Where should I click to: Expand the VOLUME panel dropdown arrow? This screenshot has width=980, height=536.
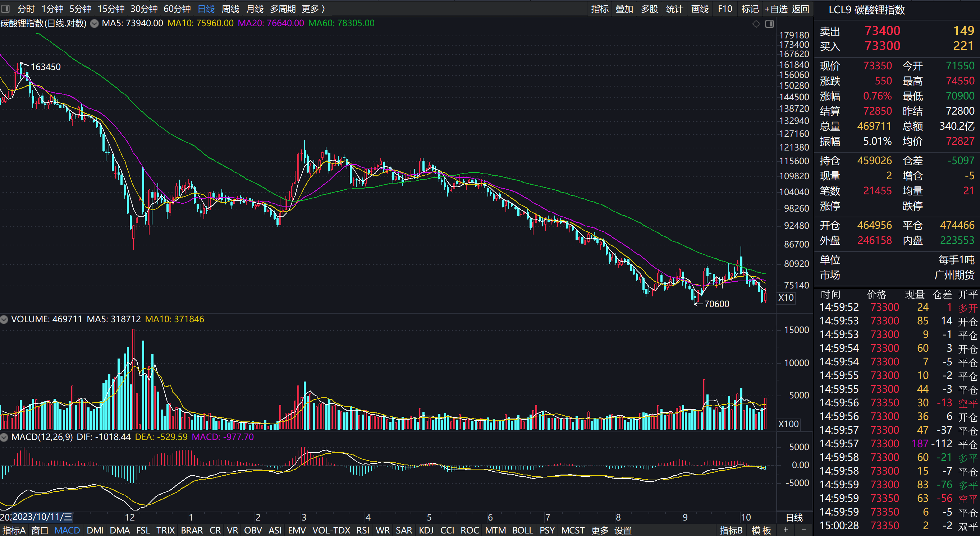[x=4, y=319]
